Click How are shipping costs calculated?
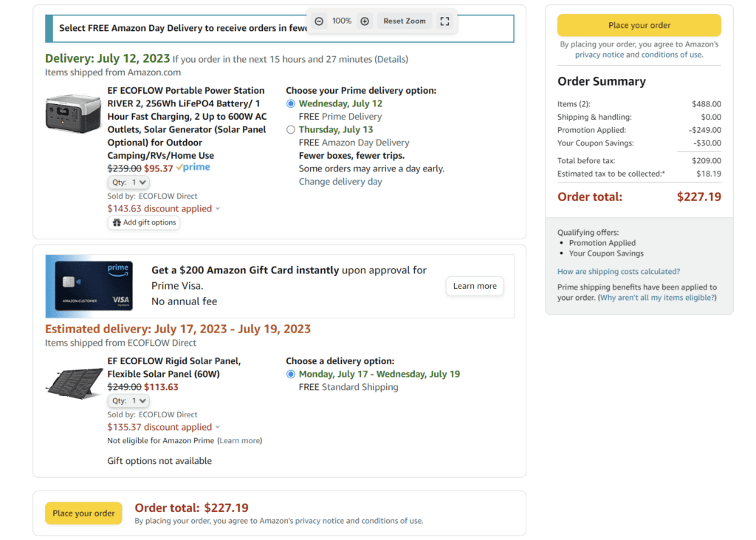The height and width of the screenshot is (540, 756). coord(619,272)
